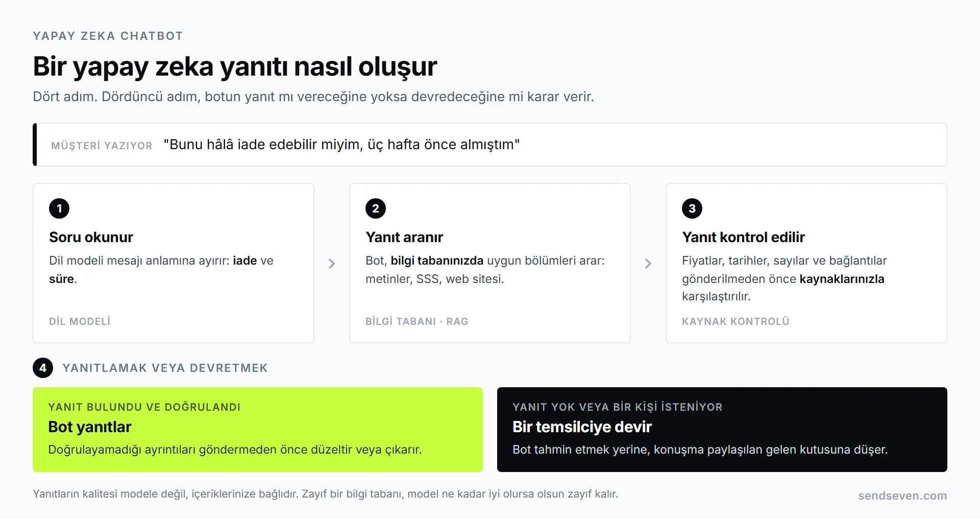Viewport: 980px width, 519px height.
Task: Click the step 4 badge beside YANITLAMAK VEYA DEVRETMEK
Action: click(43, 368)
